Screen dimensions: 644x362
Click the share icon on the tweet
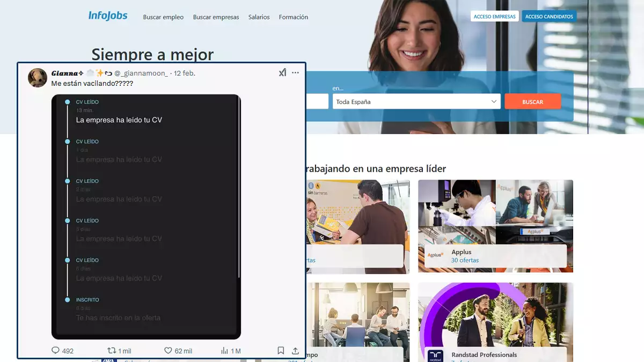point(295,351)
